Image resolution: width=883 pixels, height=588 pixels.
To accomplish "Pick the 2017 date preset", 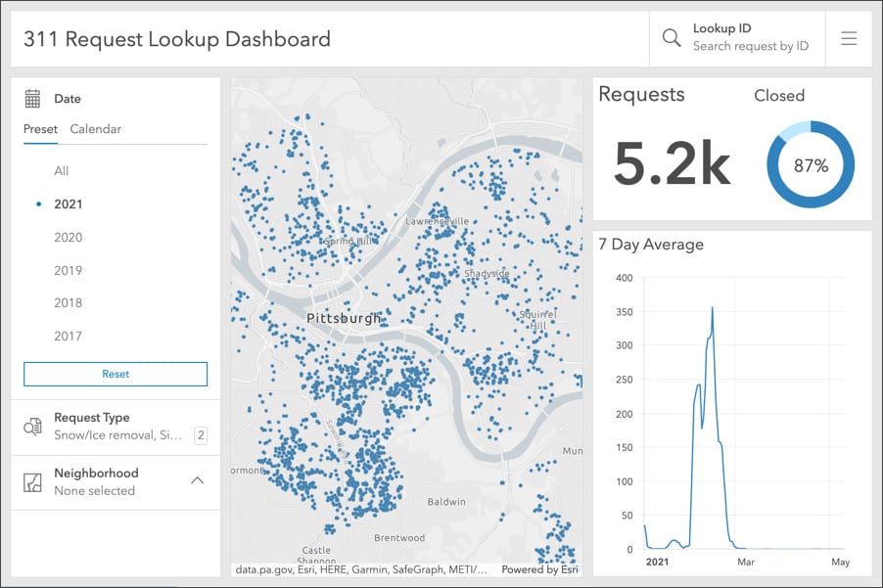I will coord(69,337).
